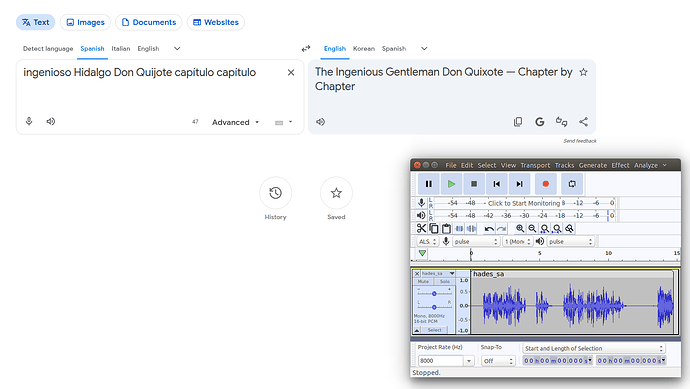Open the ALSA audio host dropdown

click(x=427, y=242)
